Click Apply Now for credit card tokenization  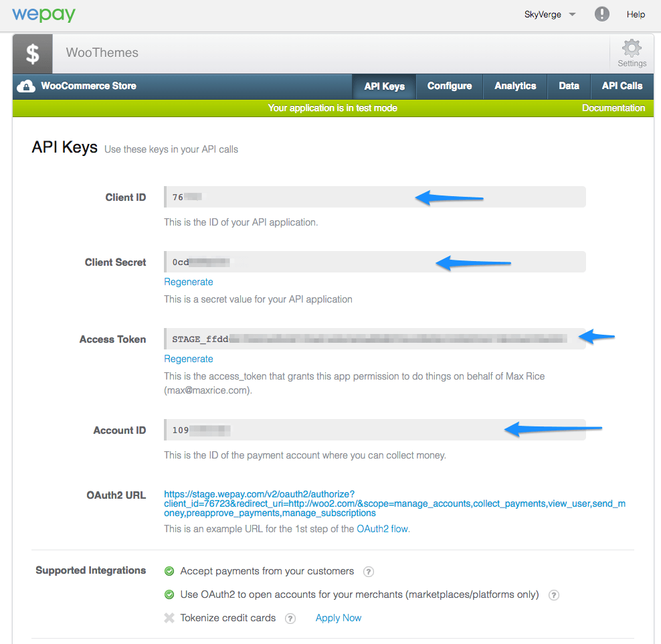(338, 618)
